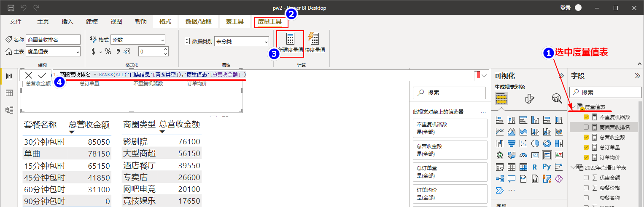Choose the gauge visual
The height and width of the screenshot is (207, 644).
pyautogui.click(x=523, y=155)
